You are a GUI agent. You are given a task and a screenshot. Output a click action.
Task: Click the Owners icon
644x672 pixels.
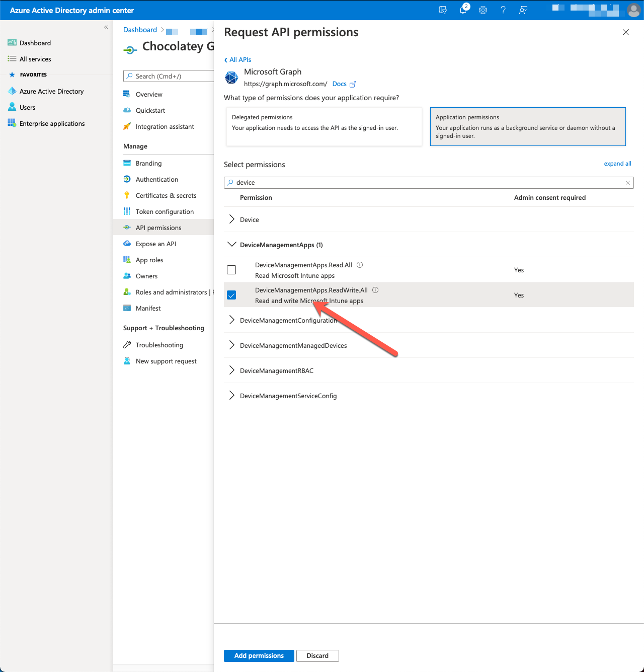(x=127, y=276)
